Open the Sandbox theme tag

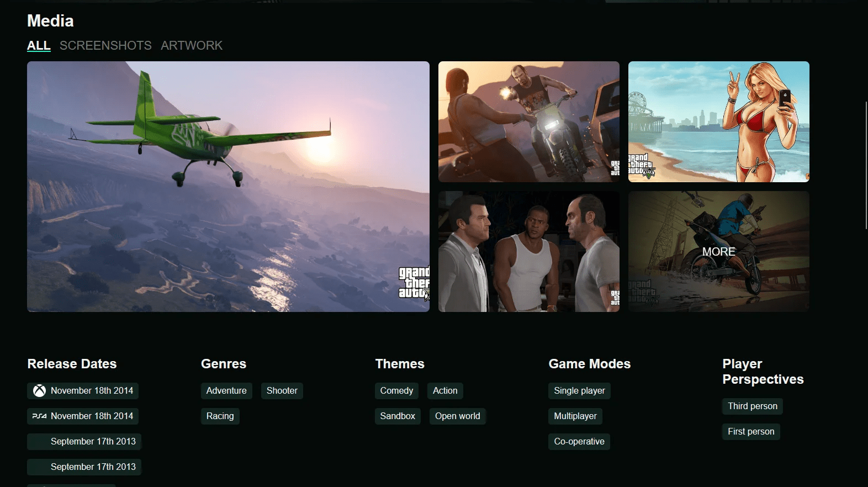[x=398, y=416]
